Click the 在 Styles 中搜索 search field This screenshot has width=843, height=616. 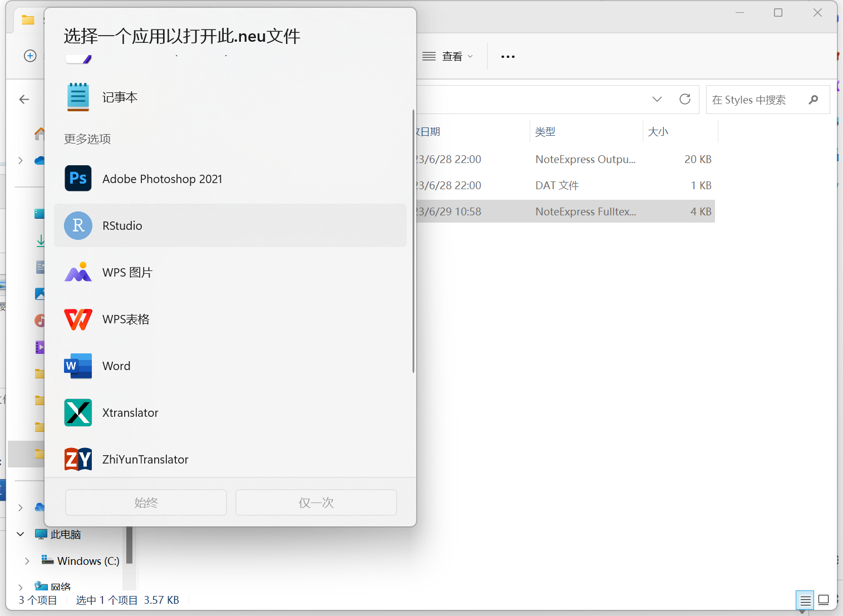point(768,100)
